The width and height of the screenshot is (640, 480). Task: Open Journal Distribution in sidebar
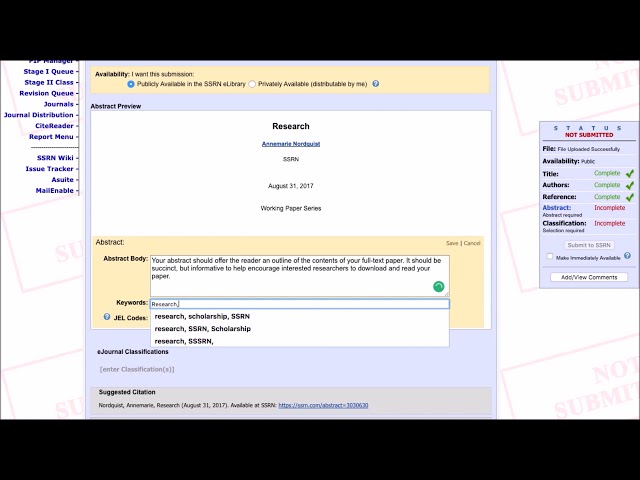pyautogui.click(x=39, y=115)
